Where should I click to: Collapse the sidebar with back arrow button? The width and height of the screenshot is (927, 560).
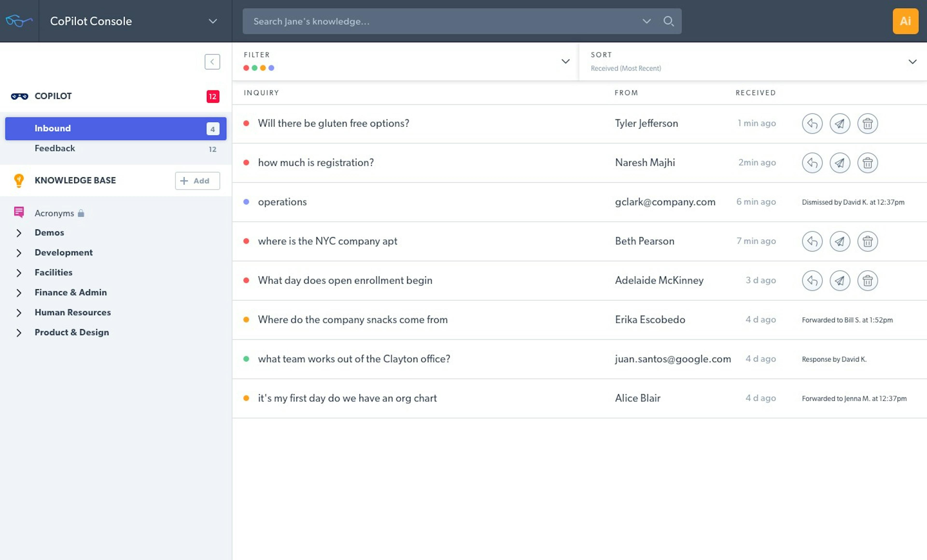coord(212,62)
